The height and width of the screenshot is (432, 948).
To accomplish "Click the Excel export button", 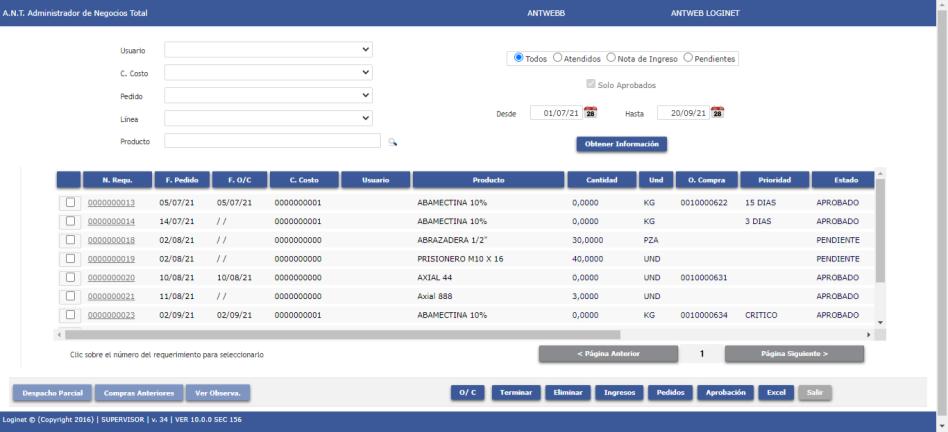I will (776, 393).
